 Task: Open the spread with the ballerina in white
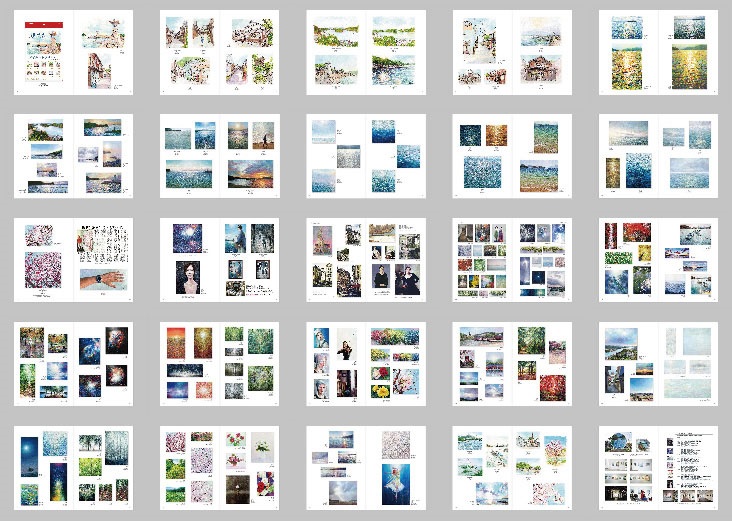click(366, 468)
